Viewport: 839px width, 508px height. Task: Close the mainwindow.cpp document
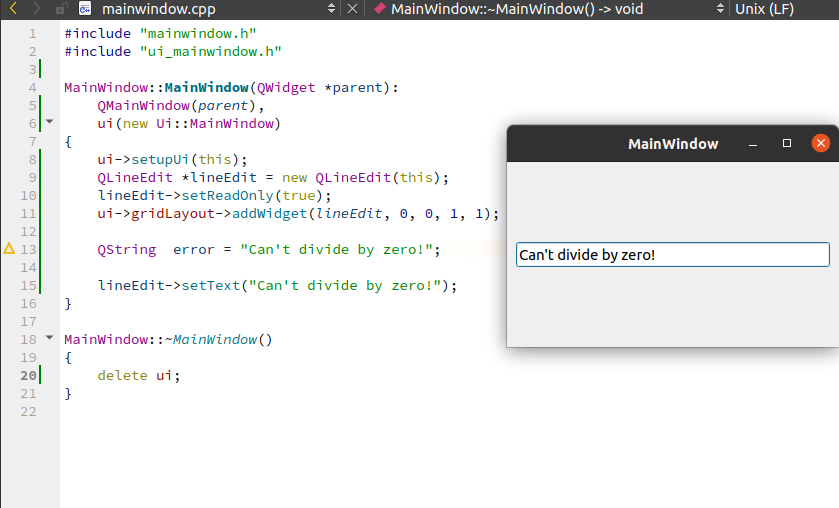click(x=352, y=9)
